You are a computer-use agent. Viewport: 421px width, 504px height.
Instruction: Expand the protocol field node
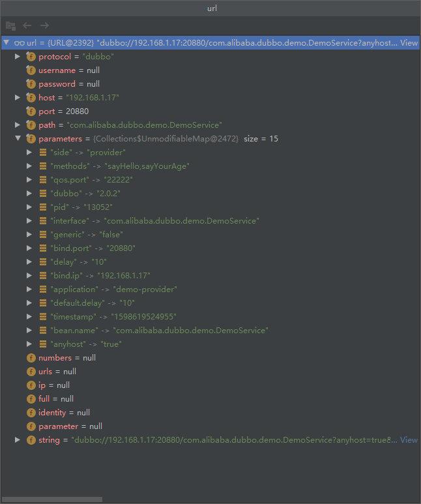coord(18,57)
